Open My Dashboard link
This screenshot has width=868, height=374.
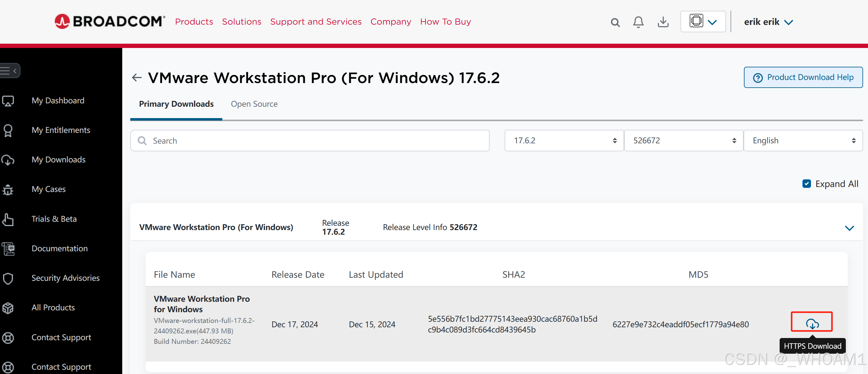tap(58, 101)
